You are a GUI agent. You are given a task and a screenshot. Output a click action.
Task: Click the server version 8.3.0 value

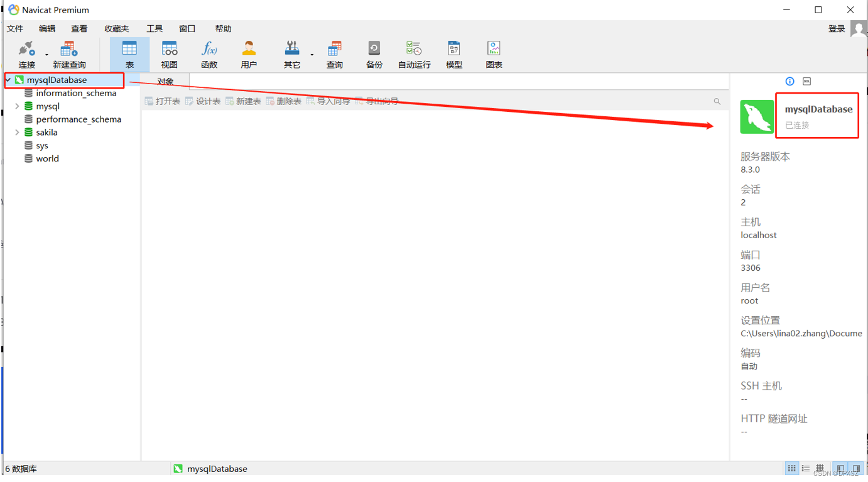tap(750, 170)
